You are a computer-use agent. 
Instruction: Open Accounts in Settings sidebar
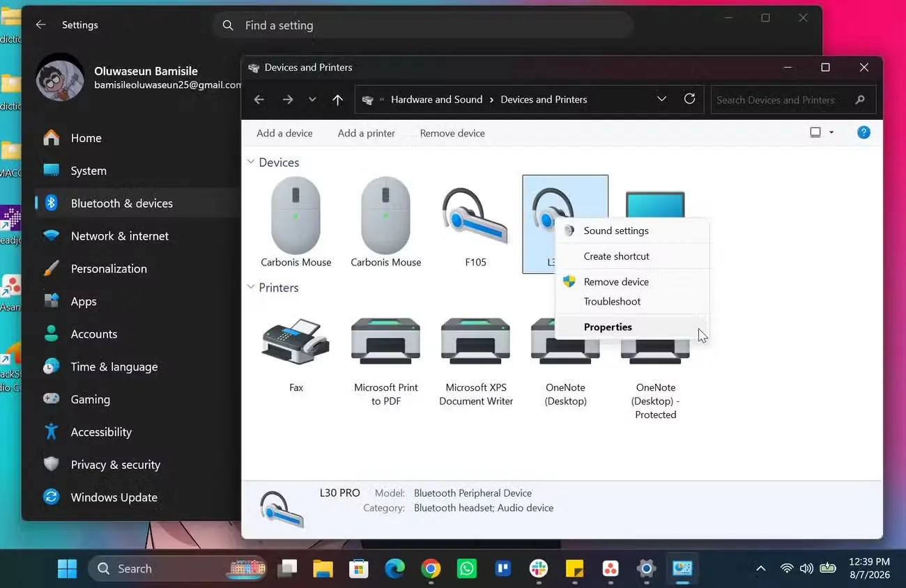click(137, 334)
